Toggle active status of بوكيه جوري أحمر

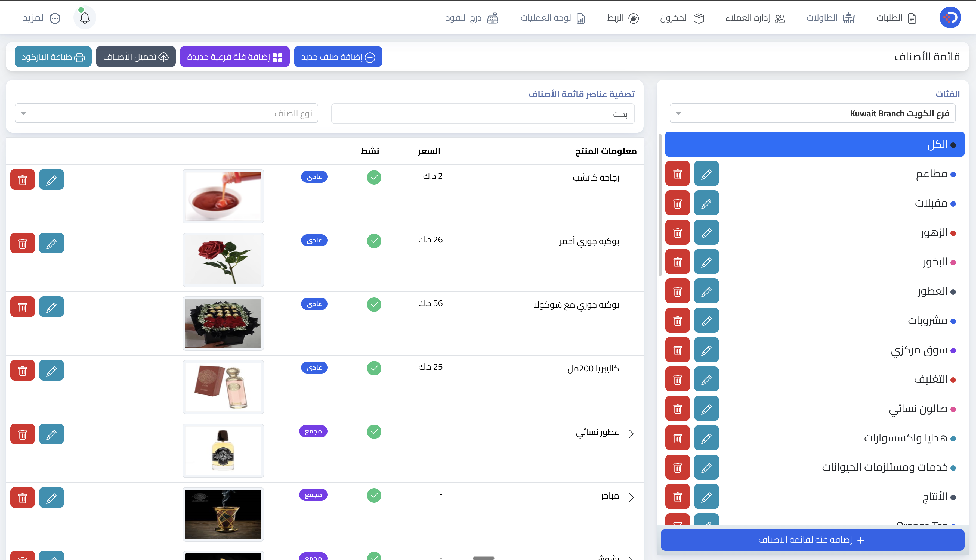point(374,241)
